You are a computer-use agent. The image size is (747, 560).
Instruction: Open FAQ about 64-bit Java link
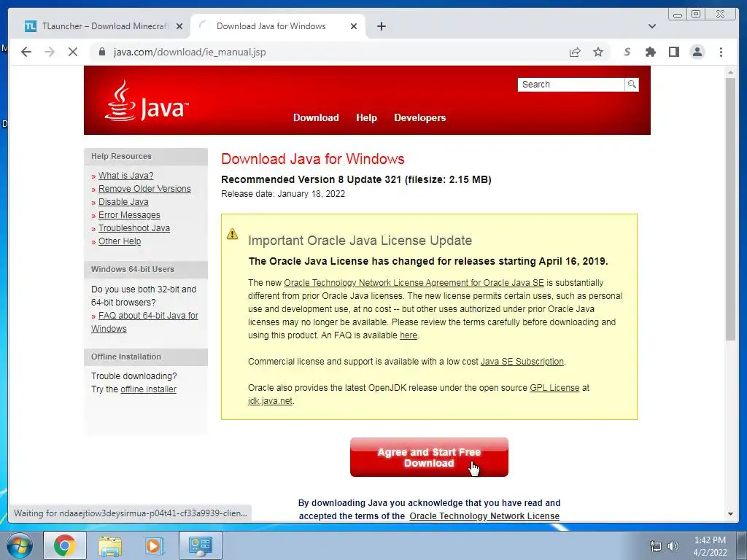click(148, 316)
